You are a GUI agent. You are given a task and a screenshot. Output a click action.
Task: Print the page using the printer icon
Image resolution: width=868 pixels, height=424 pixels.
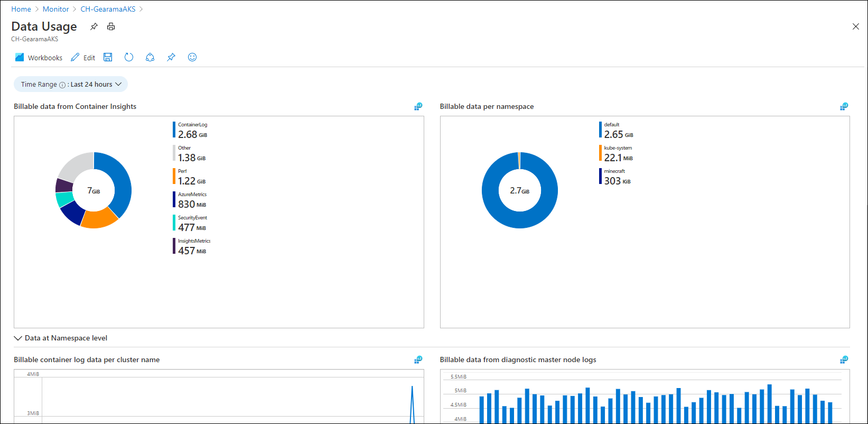pyautogui.click(x=111, y=26)
